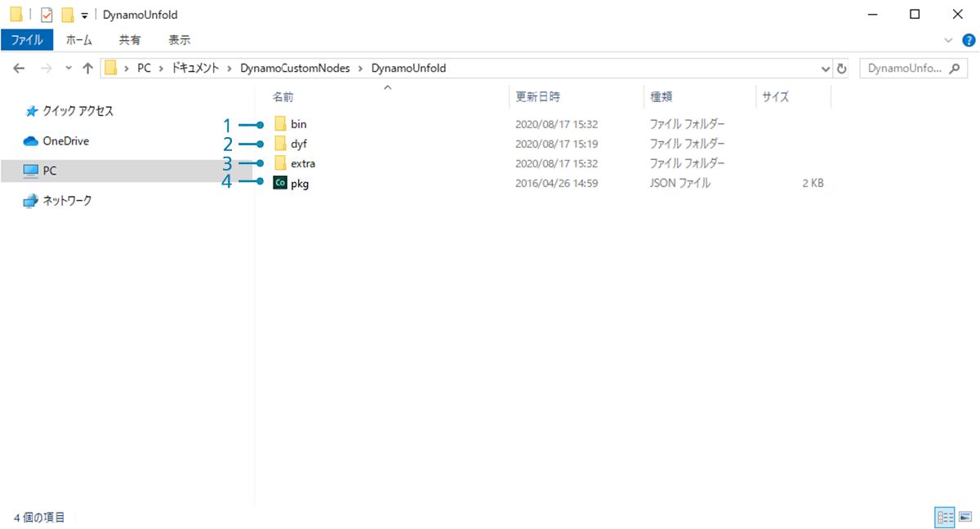The width and height of the screenshot is (980, 529).
Task: Go up one folder level
Action: 88,69
